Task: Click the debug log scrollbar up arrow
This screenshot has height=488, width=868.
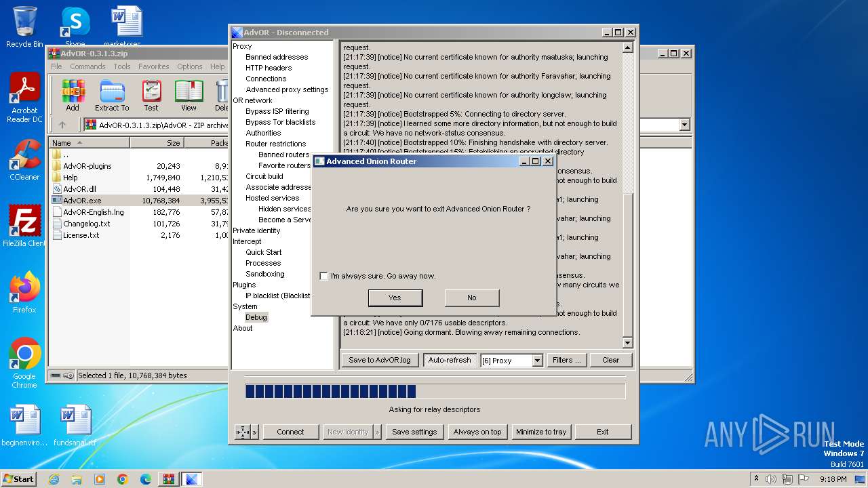Action: click(x=627, y=47)
